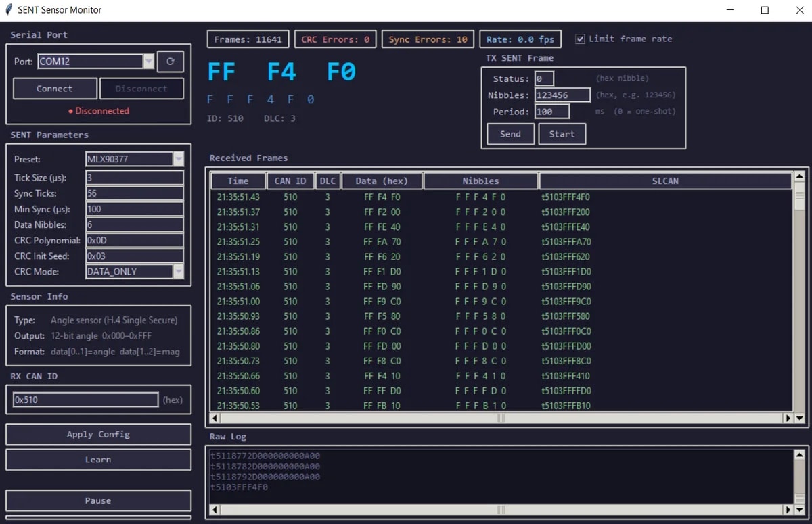This screenshot has width=812, height=524.
Task: Click the CRC Errors: 0 counter
Action: 336,39
